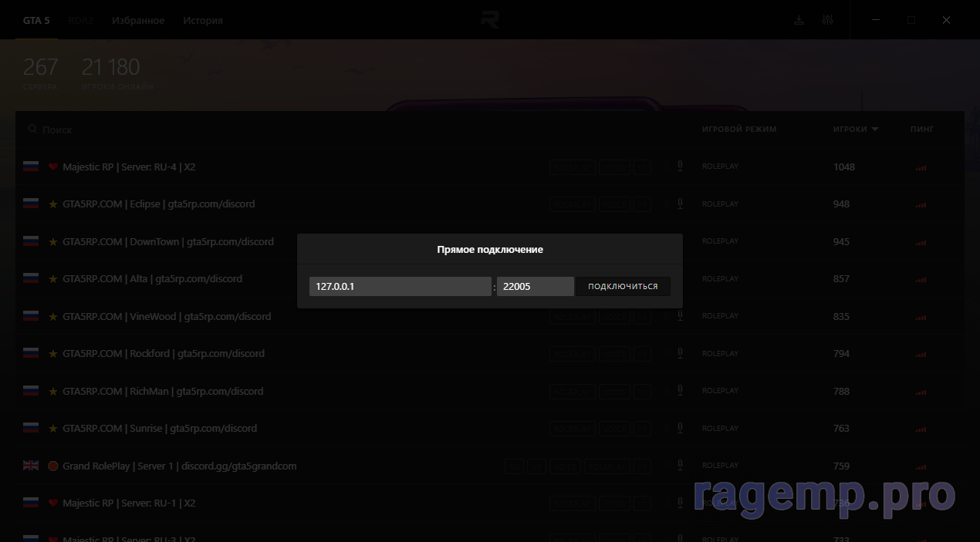The image size is (980, 542).
Task: Maximize the launcher window
Action: pos(911,20)
